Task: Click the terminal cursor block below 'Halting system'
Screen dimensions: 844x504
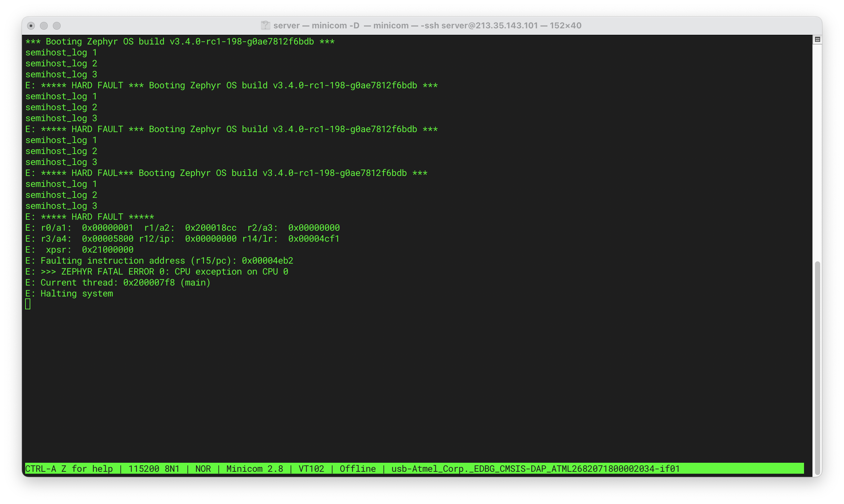Action: click(28, 304)
